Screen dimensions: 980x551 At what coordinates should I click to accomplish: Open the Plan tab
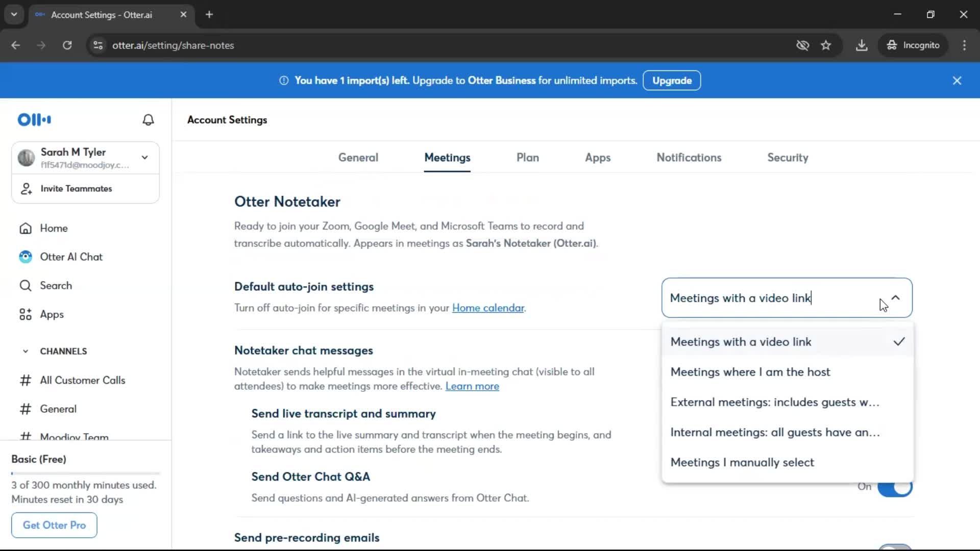point(528,158)
